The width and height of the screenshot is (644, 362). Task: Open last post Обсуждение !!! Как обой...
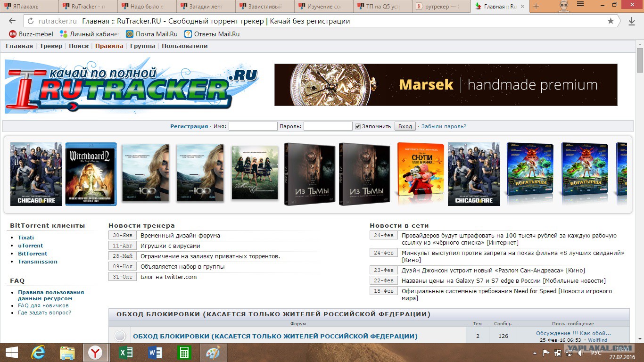click(x=573, y=333)
